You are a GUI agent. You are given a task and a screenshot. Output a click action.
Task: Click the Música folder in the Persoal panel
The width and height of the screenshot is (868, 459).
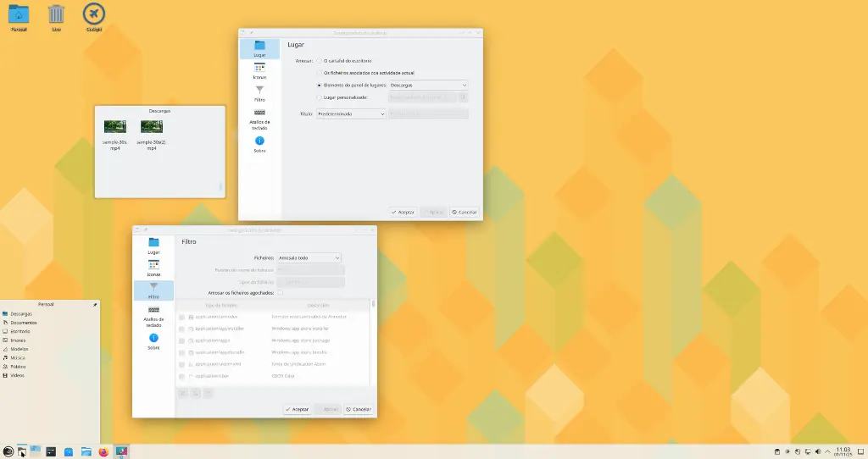click(x=19, y=357)
